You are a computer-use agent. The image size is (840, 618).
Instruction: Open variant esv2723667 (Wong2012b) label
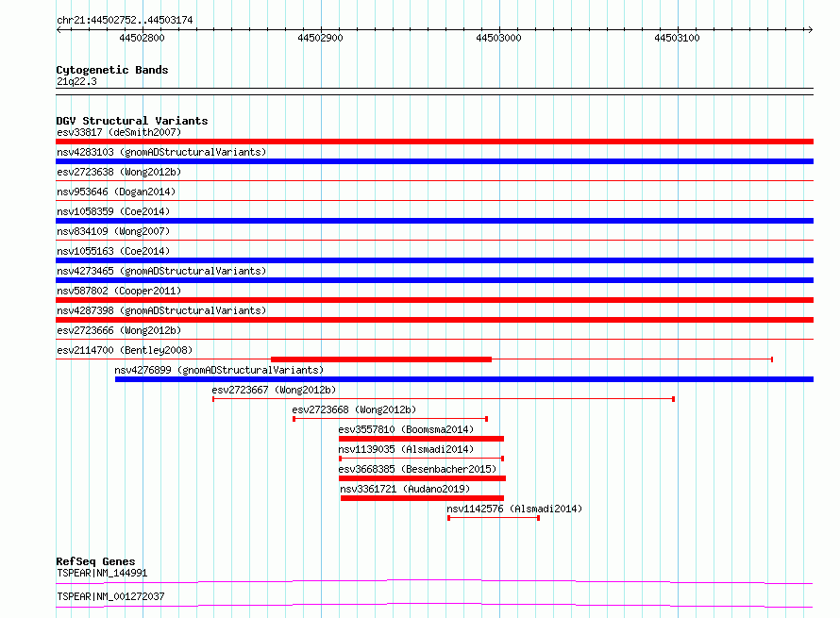point(274,390)
